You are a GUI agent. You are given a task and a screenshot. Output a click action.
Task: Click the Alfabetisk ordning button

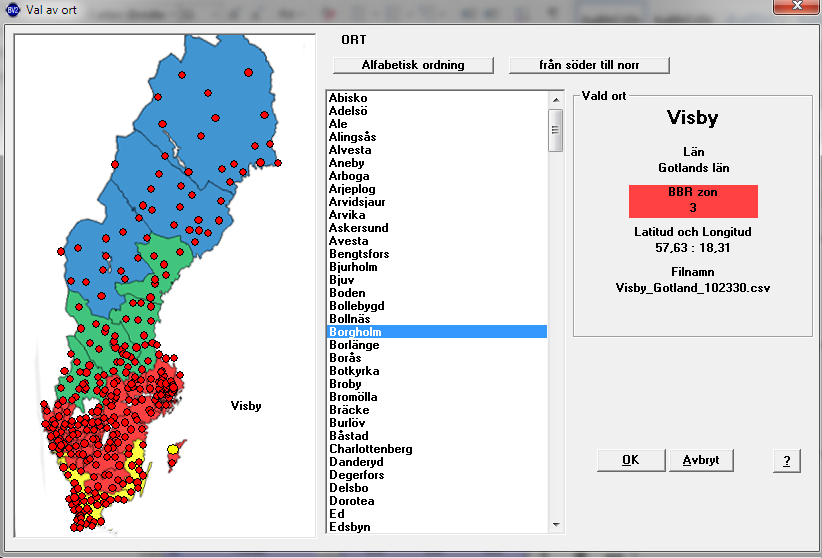(x=413, y=65)
